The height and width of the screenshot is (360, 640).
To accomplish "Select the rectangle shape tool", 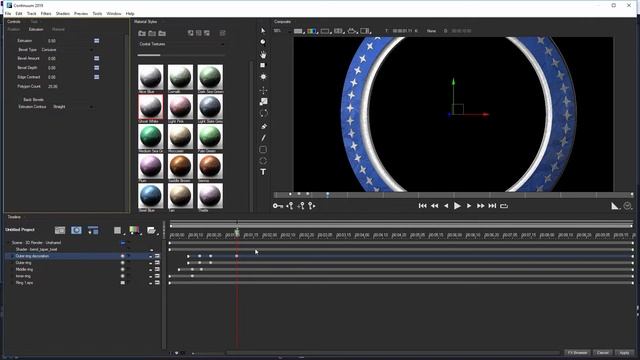I will click(x=263, y=149).
